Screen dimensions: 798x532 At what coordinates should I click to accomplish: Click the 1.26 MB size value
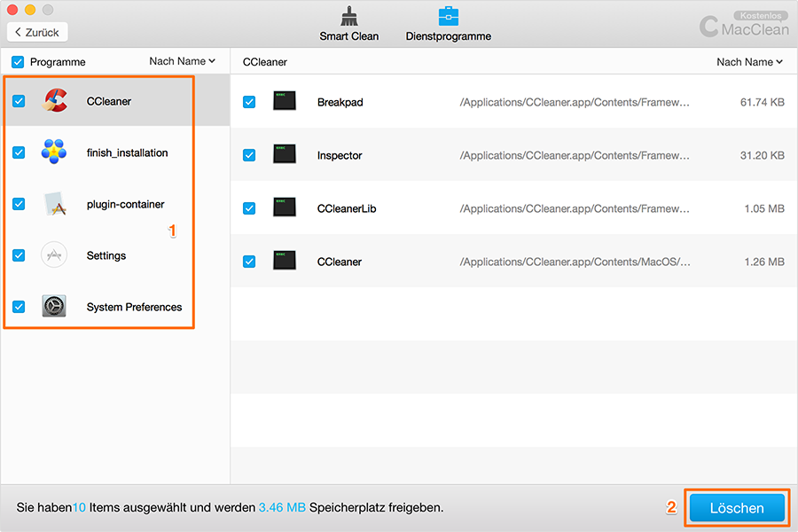pos(764,262)
